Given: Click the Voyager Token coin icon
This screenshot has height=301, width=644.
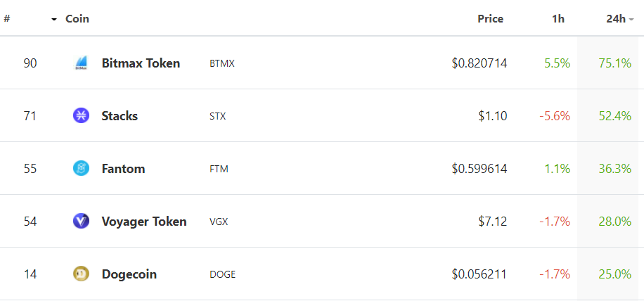Looking at the screenshot, I should pyautogui.click(x=82, y=222).
